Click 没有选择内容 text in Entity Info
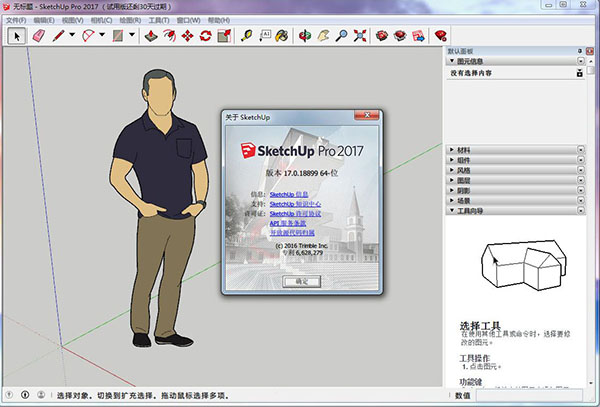 coord(471,73)
